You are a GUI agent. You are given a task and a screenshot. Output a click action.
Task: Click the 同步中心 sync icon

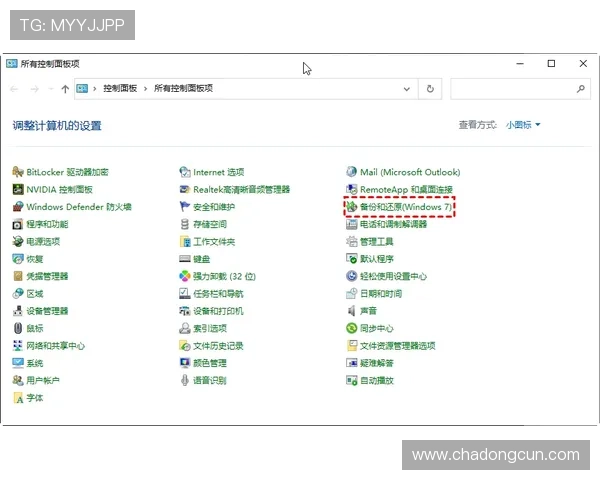click(x=351, y=328)
